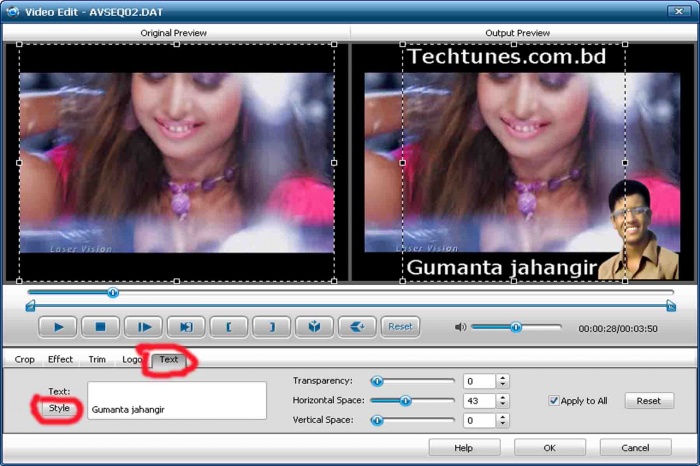Click the arrow-with-plus toolbar icon

[357, 327]
